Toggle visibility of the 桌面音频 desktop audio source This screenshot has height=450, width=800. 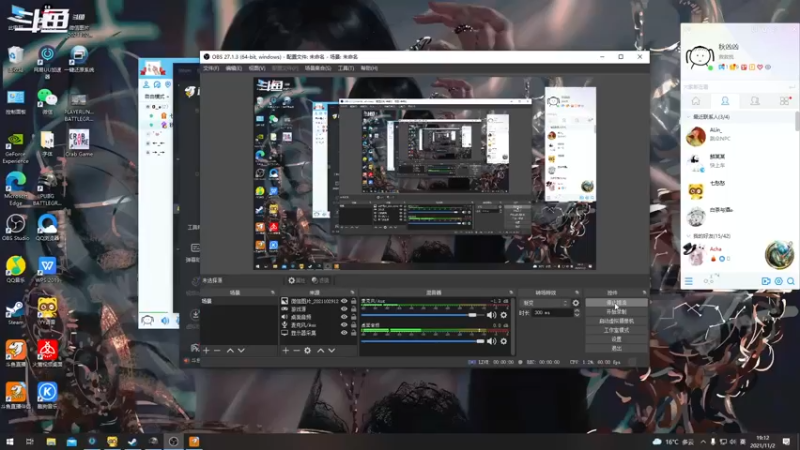344,317
